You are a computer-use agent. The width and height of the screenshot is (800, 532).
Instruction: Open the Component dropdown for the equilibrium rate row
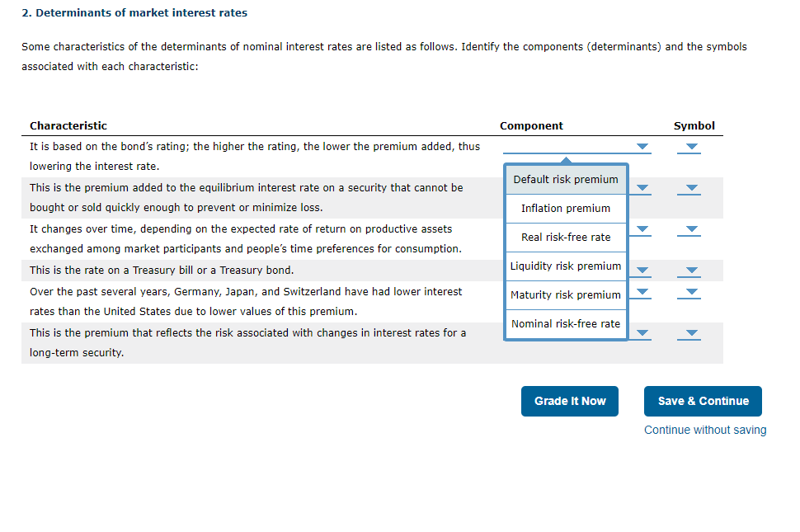(641, 188)
